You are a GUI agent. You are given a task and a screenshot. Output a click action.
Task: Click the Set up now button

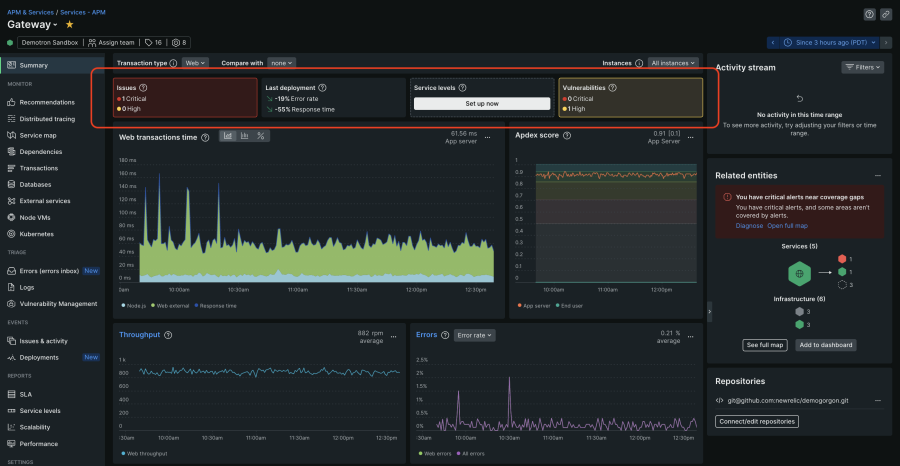click(482, 103)
